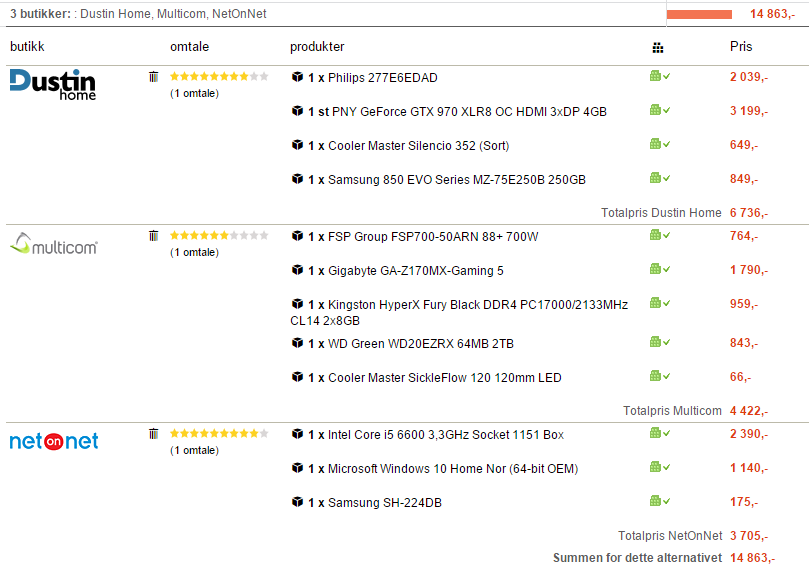
Task: Click Totalpris NetOnNet 3 705,-
Action: (749, 536)
